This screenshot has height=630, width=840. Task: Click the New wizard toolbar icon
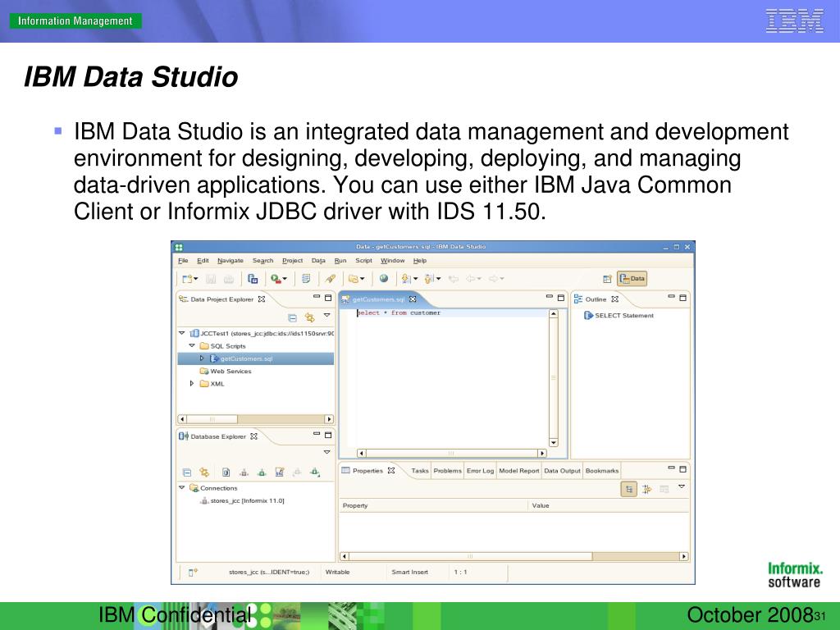click(187, 279)
